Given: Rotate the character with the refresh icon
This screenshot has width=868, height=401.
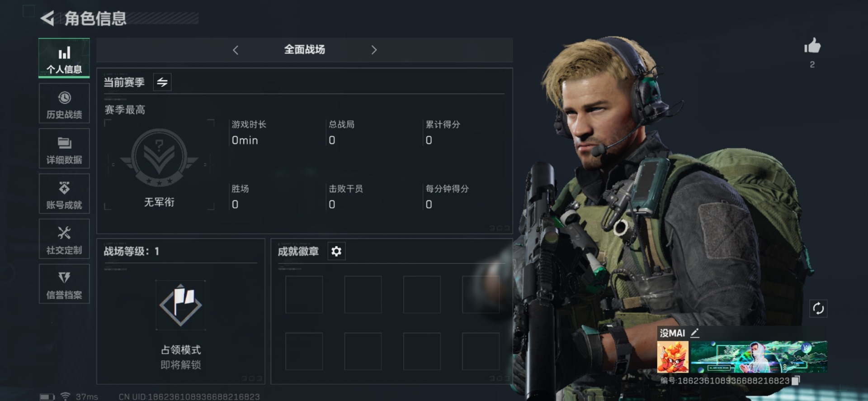Looking at the screenshot, I should 818,309.
